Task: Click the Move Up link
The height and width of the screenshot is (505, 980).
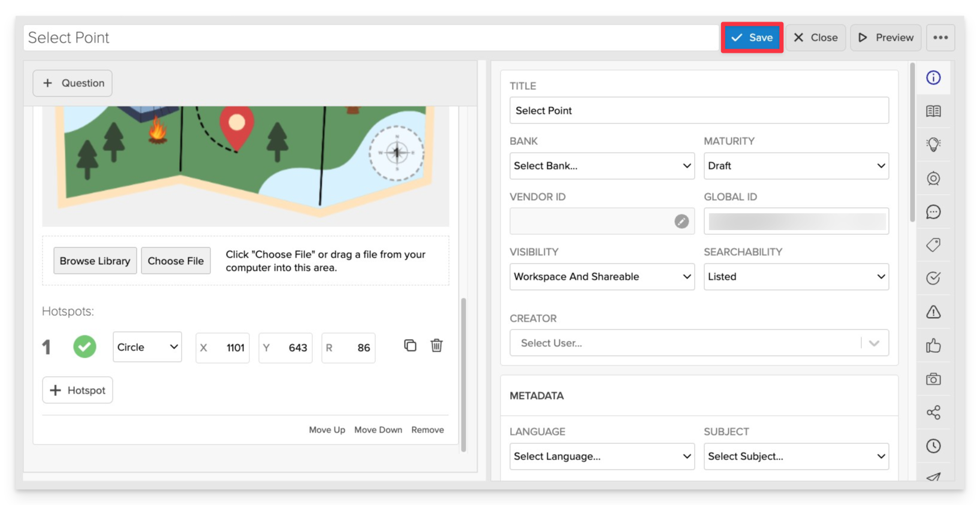Action: (x=327, y=430)
